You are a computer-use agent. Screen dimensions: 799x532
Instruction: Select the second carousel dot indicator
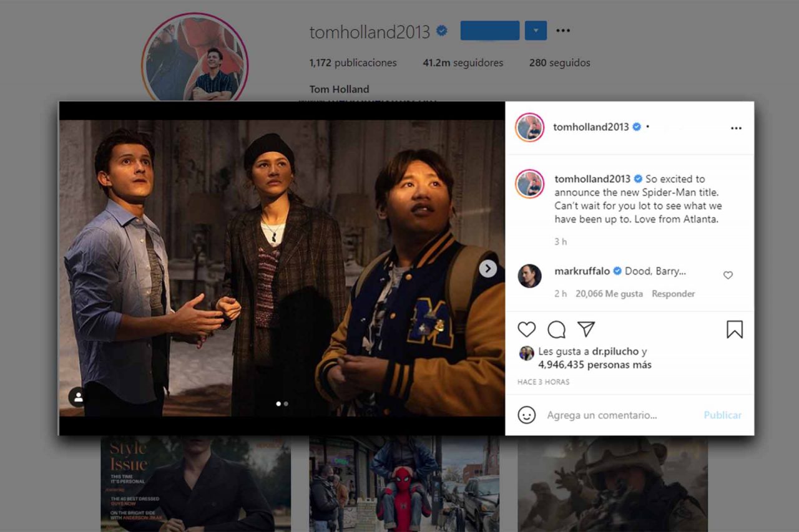coord(286,404)
